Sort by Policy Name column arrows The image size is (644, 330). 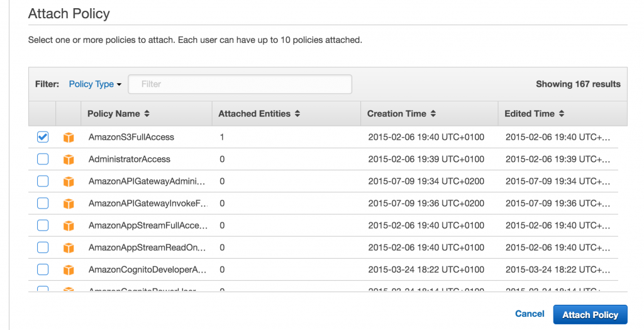click(x=147, y=113)
